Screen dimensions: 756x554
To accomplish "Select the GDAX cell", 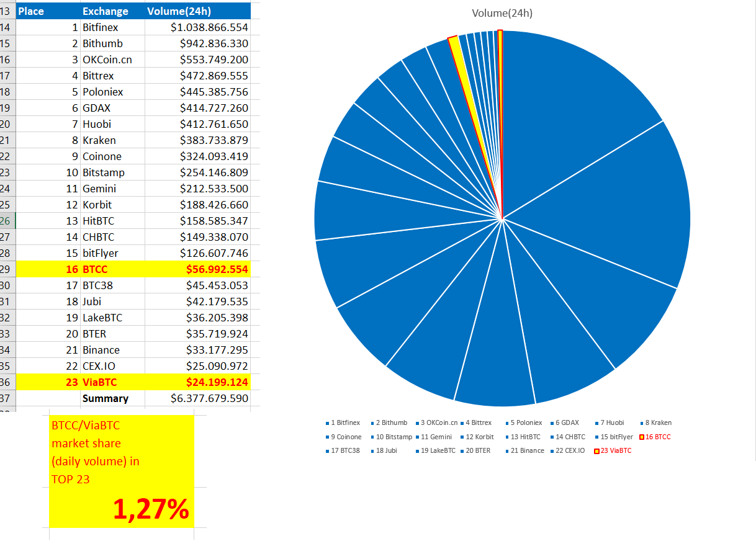I will (x=112, y=108).
